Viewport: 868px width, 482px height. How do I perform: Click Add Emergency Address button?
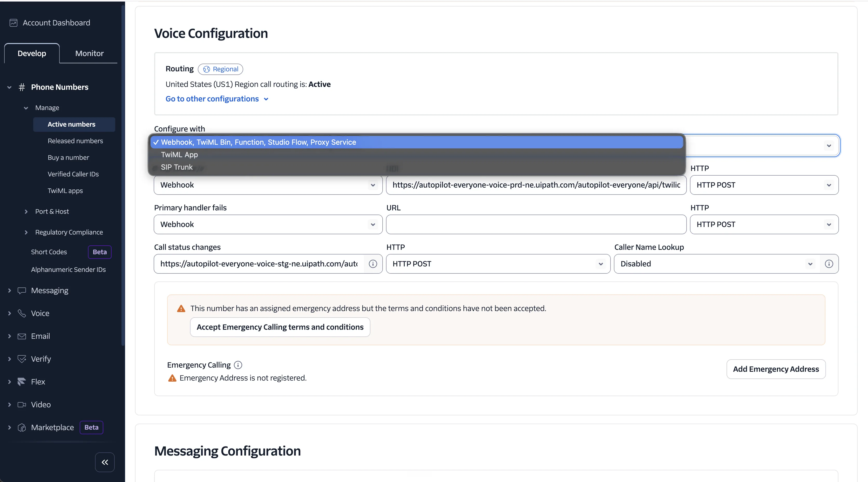pyautogui.click(x=776, y=369)
